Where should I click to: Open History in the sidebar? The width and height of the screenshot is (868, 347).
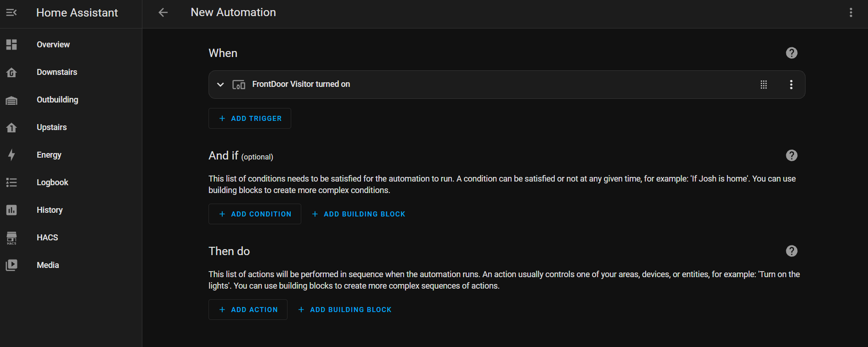pyautogui.click(x=71, y=210)
